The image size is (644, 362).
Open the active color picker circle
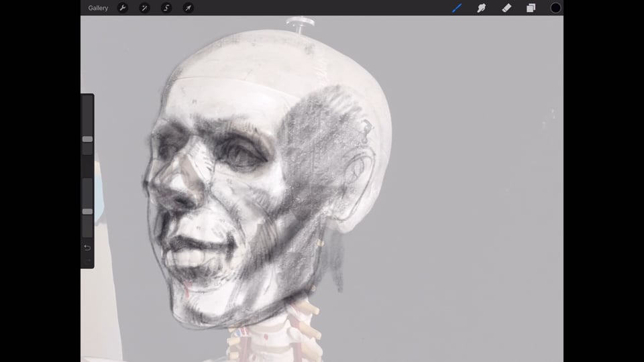coord(555,8)
